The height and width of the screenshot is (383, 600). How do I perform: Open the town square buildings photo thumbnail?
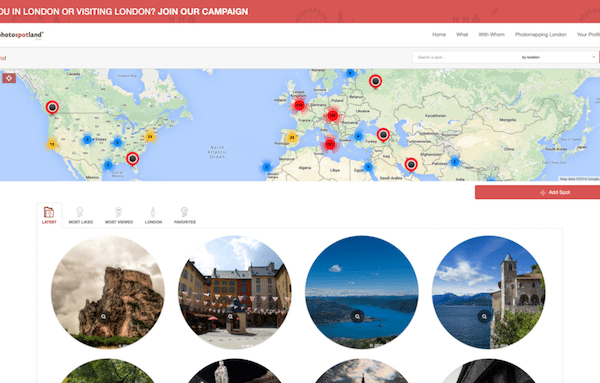tap(235, 292)
